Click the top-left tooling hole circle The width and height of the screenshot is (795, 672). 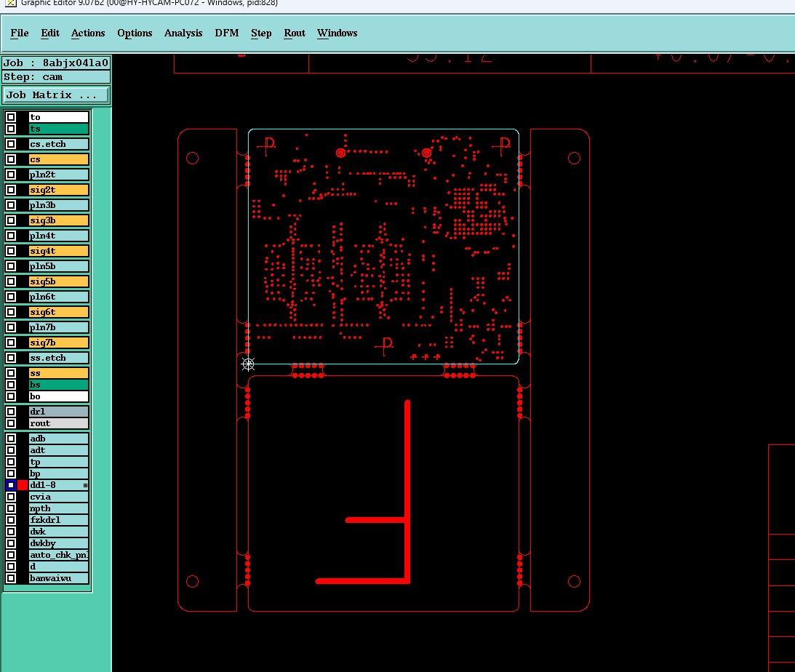pyautogui.click(x=192, y=158)
